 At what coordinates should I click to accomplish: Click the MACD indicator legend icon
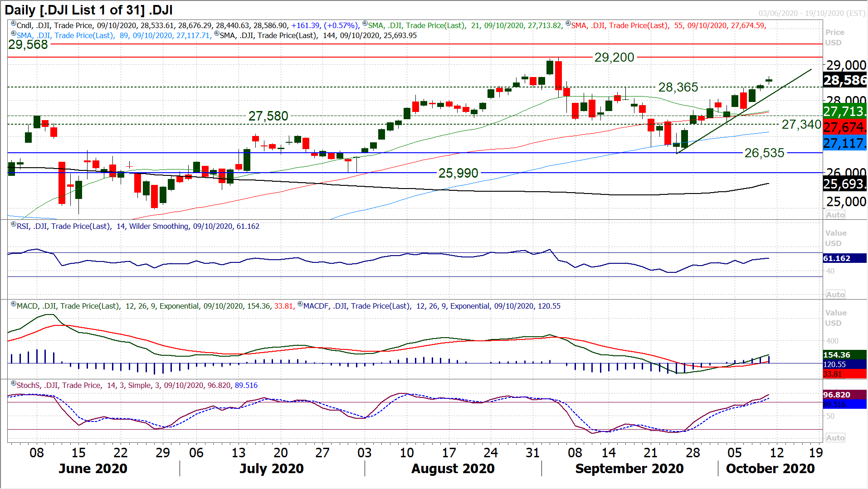pos(14,304)
